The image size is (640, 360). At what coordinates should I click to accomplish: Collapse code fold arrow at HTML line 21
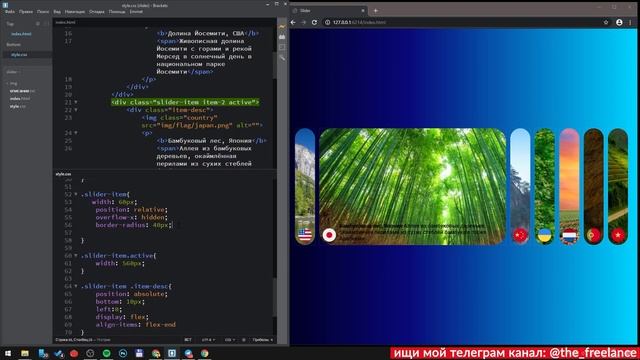pyautogui.click(x=76, y=102)
